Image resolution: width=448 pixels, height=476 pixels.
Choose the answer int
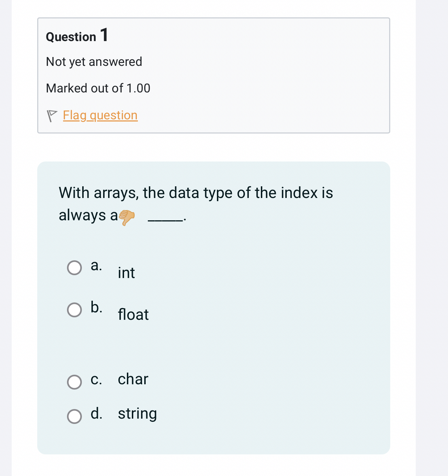tap(126, 272)
